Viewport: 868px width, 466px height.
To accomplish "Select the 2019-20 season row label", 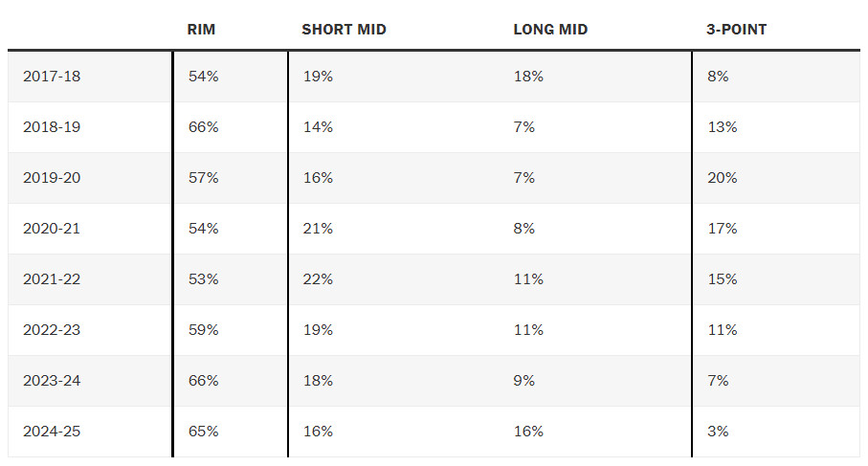I will click(x=52, y=178).
